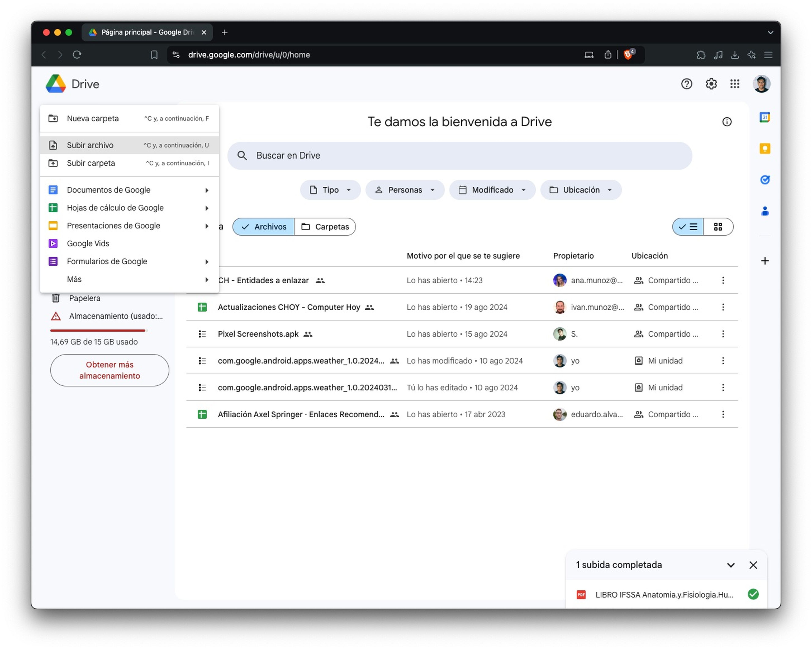Click Obtener más almacenamiento button
Image resolution: width=812 pixels, height=650 pixels.
[110, 370]
